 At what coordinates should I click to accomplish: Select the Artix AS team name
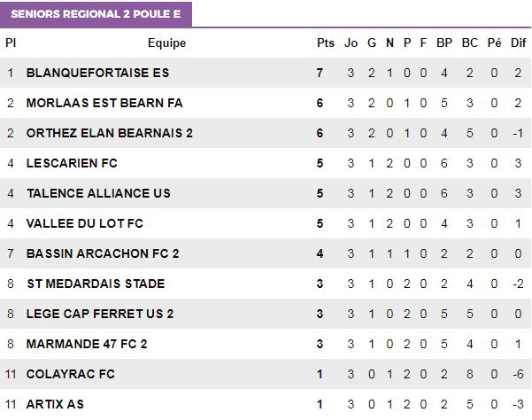click(x=56, y=404)
